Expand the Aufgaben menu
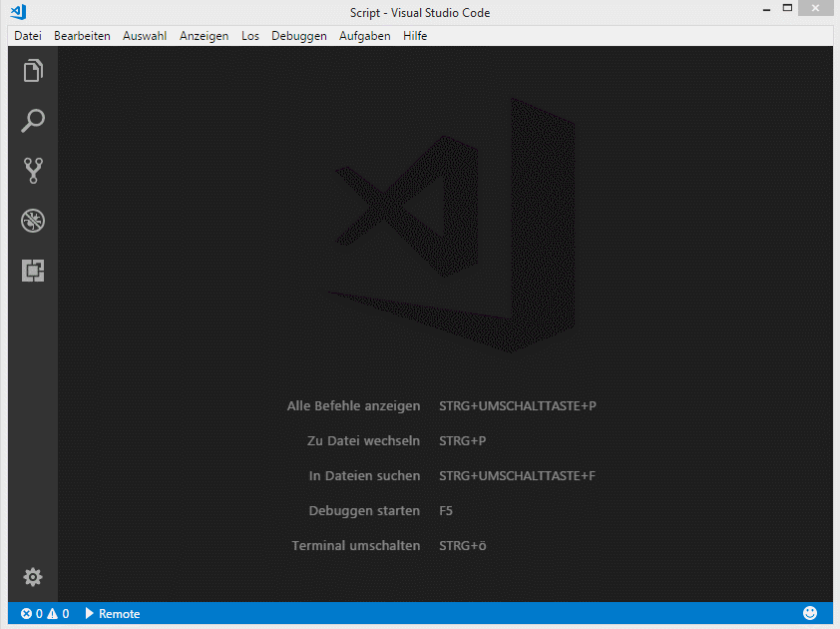Image resolution: width=840 pixels, height=629 pixels. click(x=364, y=36)
